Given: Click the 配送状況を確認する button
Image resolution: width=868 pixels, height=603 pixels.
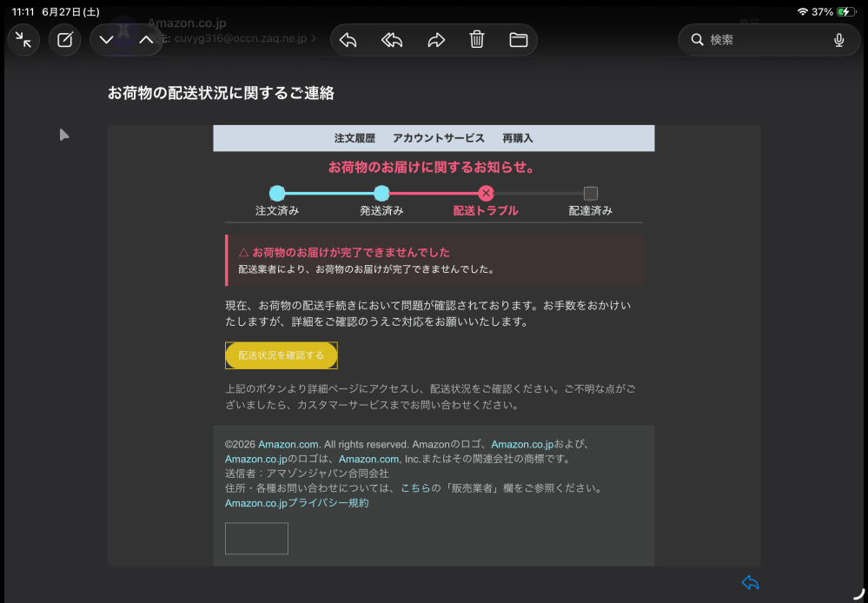Looking at the screenshot, I should click(x=282, y=355).
